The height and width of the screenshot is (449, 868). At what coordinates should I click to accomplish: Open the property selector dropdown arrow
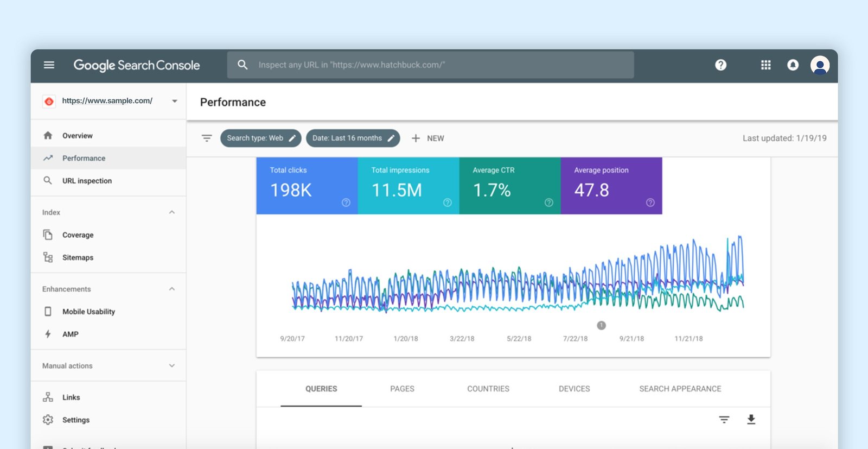point(175,101)
